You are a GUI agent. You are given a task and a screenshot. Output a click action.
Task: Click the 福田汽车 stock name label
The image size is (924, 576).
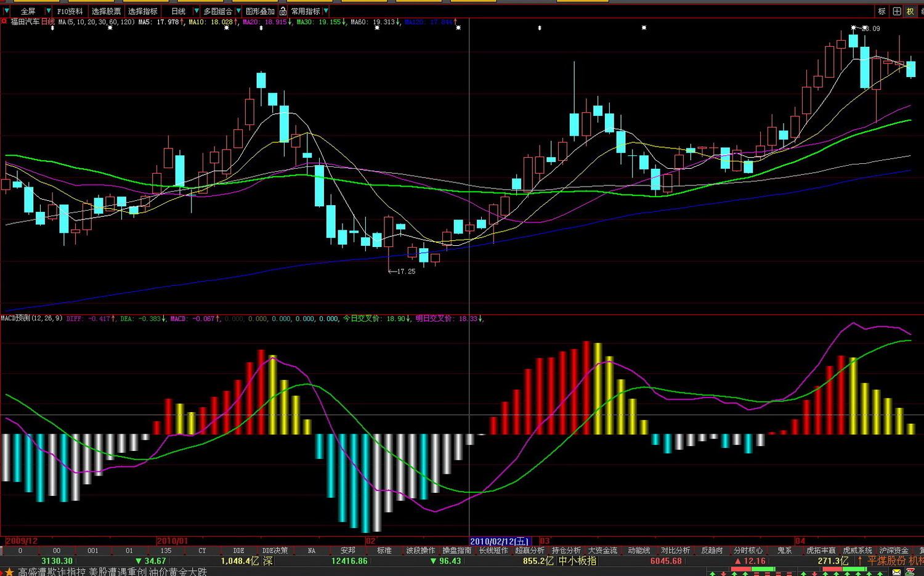(x=25, y=22)
